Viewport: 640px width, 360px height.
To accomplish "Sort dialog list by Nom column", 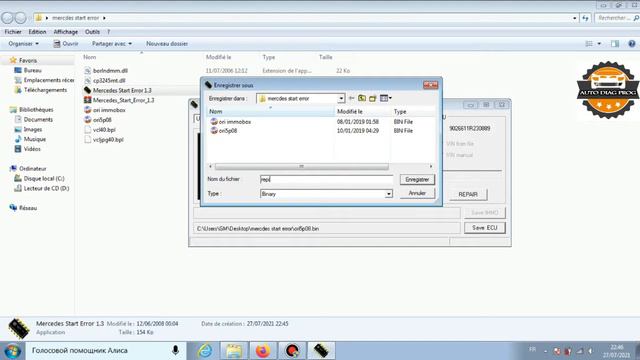I will [x=271, y=111].
